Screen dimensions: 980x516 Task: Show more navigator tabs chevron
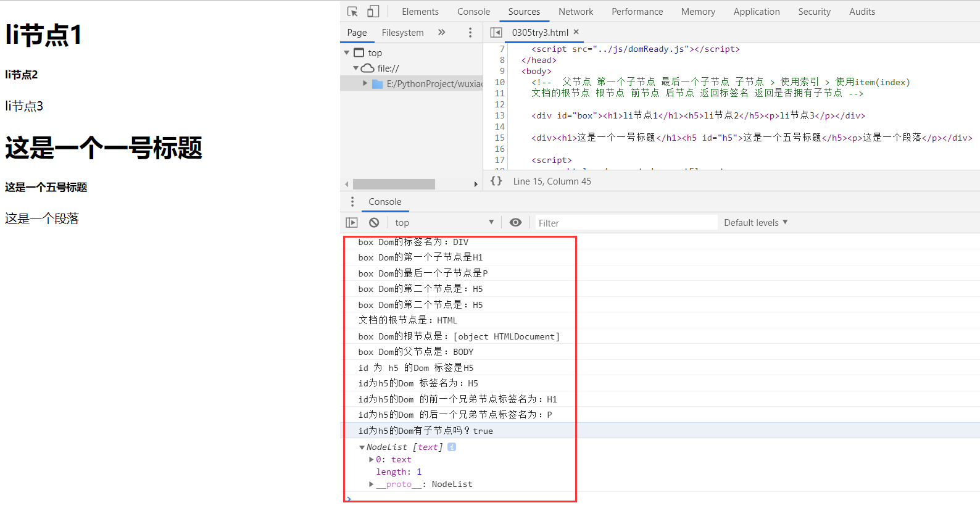pos(441,33)
